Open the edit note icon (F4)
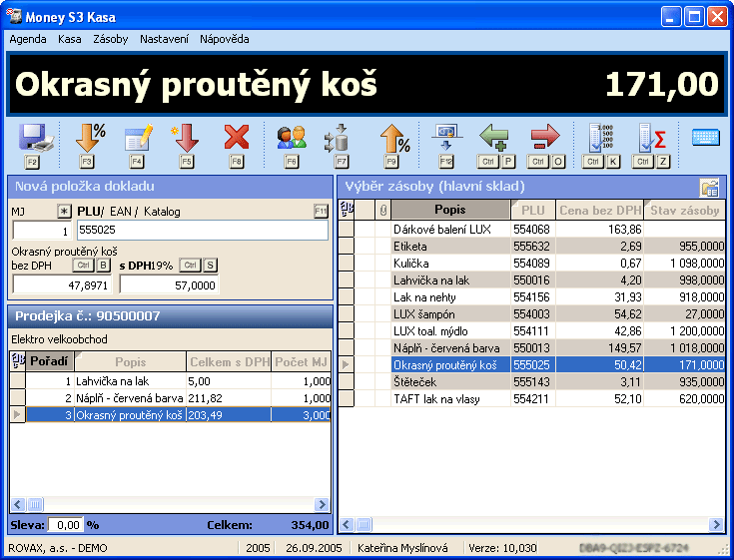 point(137,139)
